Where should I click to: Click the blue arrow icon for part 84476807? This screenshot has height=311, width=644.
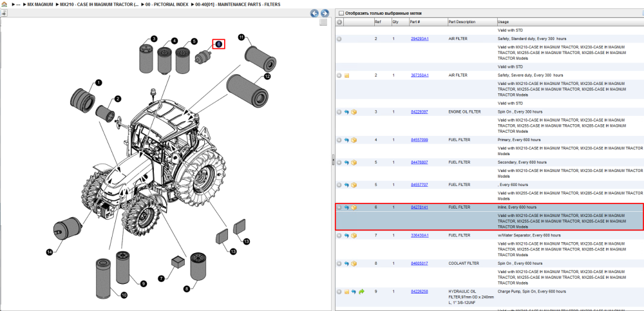pyautogui.click(x=346, y=163)
